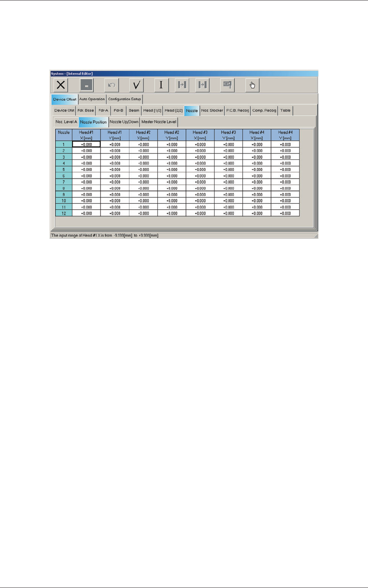This screenshot has height=588, width=368.
Task: Click the gray minus toolbar button
Action: point(86,85)
